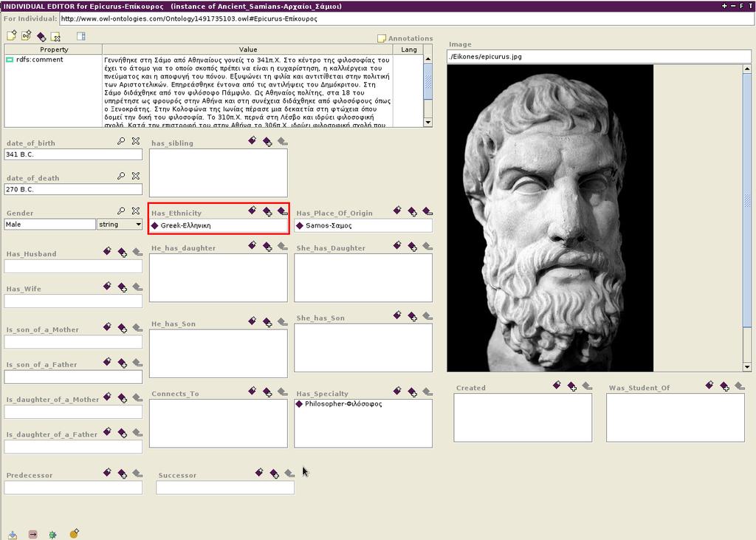
Task: Click the Gender field containing Male
Action: coord(50,225)
